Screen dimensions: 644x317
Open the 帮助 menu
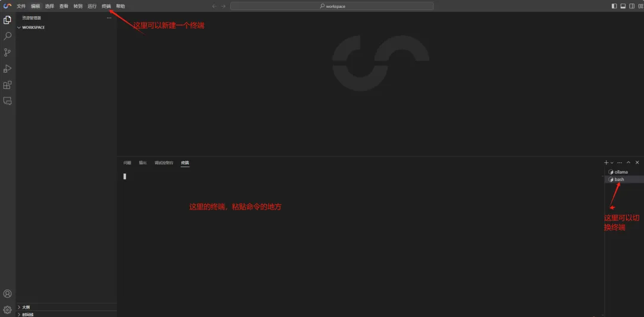tap(120, 6)
